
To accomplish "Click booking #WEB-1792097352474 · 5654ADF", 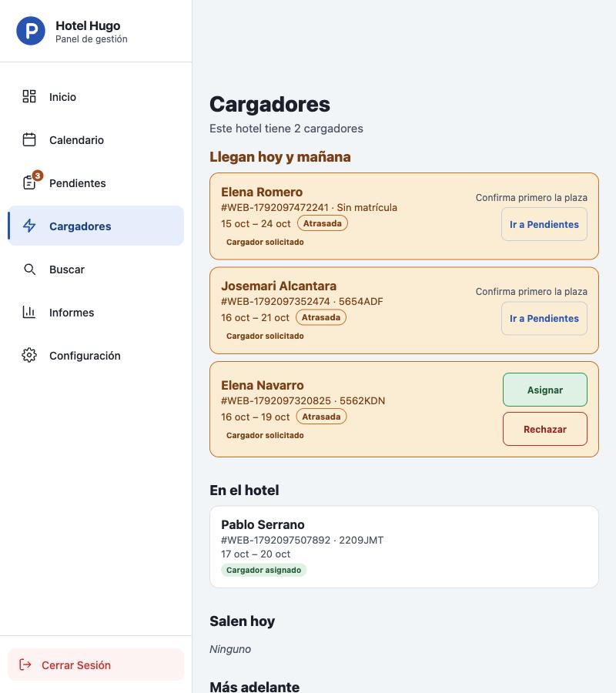I will (x=302, y=301).
